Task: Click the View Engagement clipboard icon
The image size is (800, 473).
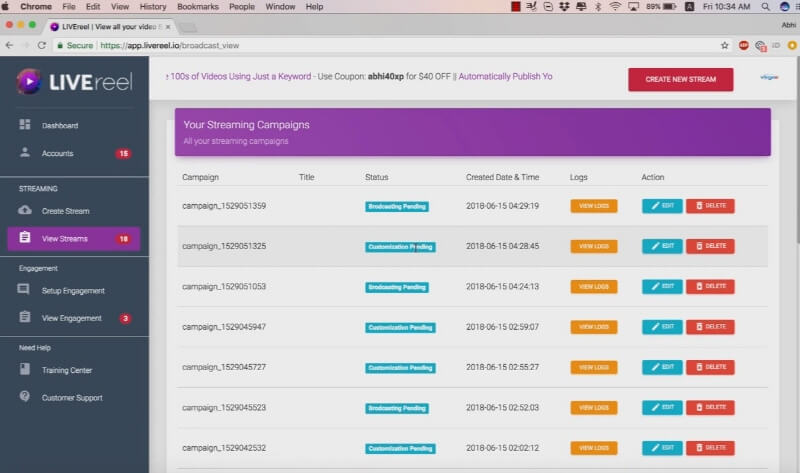Action: coord(24,317)
